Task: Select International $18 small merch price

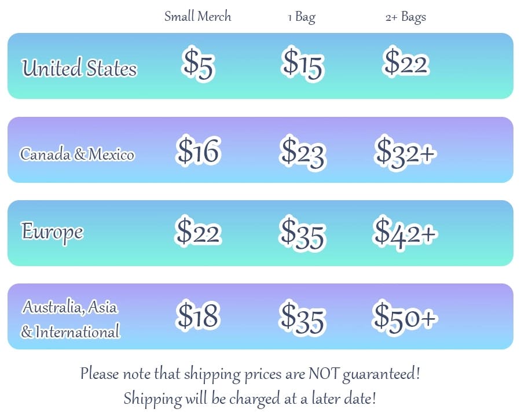Action: [x=199, y=316]
